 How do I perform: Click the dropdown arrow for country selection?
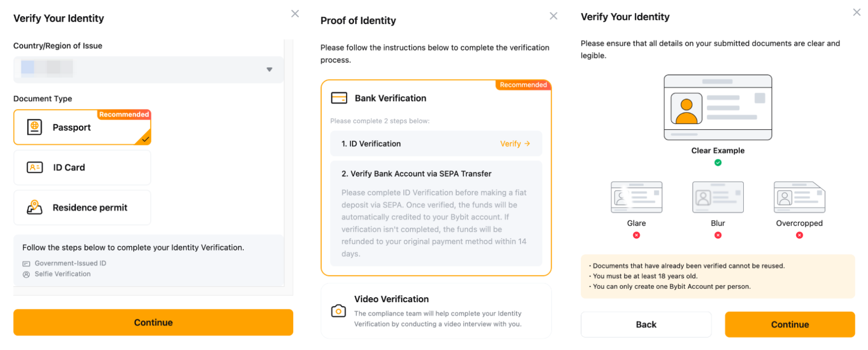[x=270, y=69]
